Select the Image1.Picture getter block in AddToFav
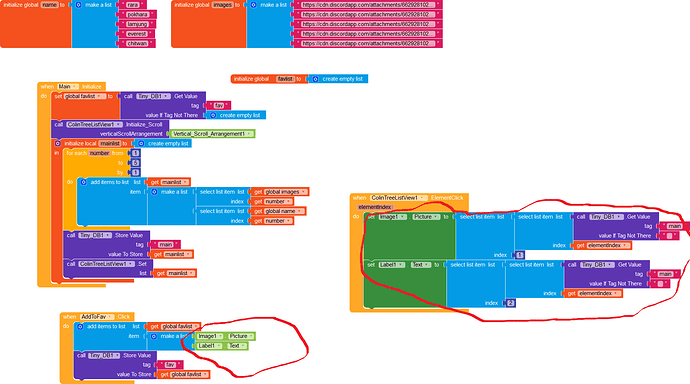This screenshot has height=384, width=690. (226, 336)
